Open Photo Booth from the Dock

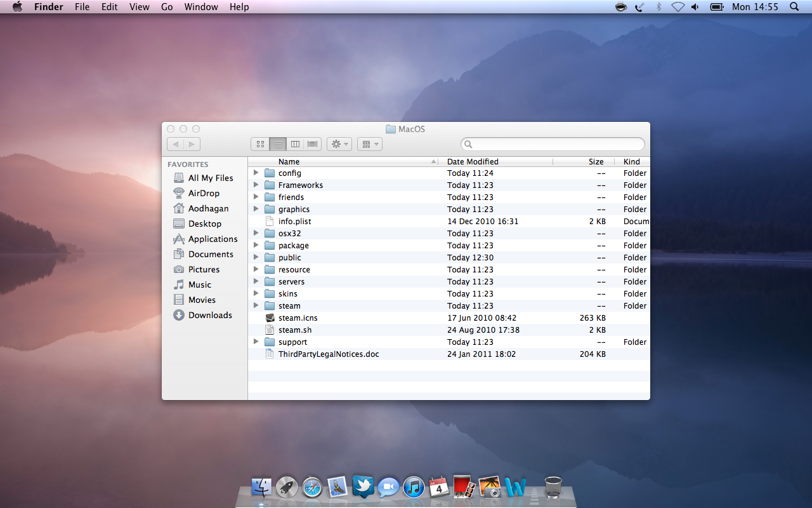click(464, 487)
